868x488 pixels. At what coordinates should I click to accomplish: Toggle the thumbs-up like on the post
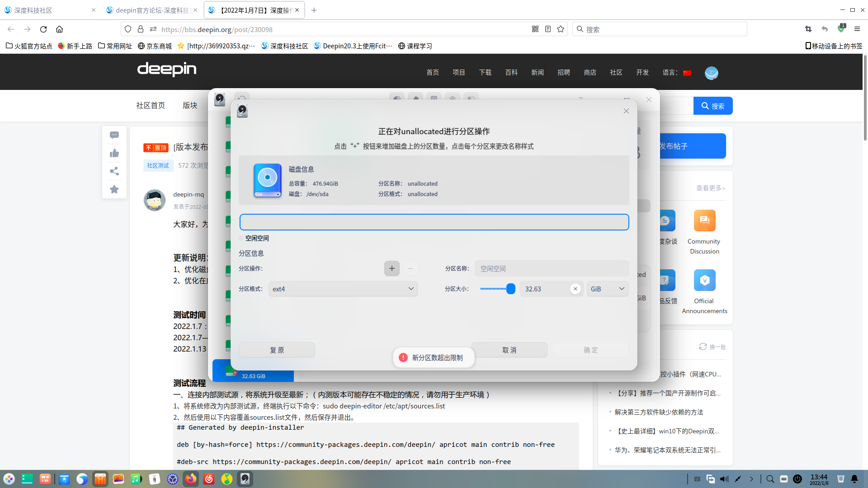tap(114, 153)
